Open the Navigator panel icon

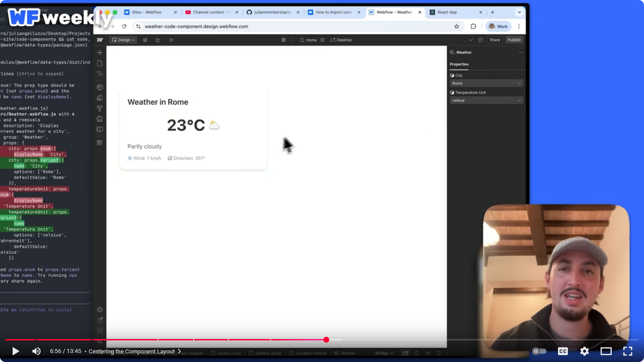tap(100, 74)
